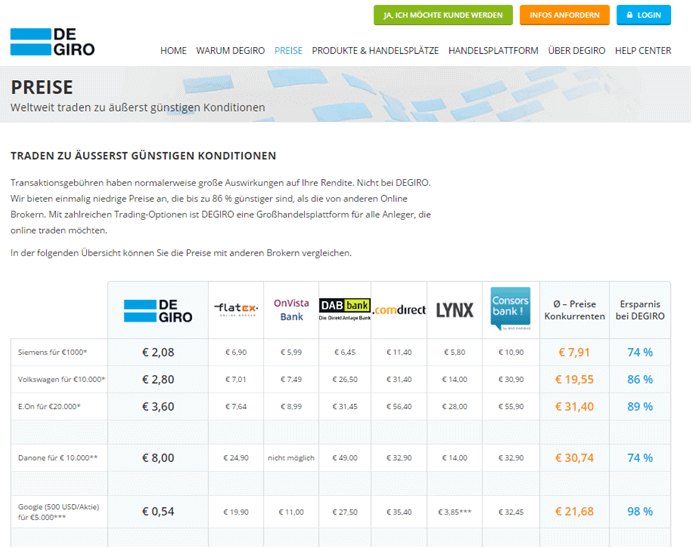Screen dimensions: 692x548
Task: Click flatex price '€ 24,90'
Action: tap(236, 458)
